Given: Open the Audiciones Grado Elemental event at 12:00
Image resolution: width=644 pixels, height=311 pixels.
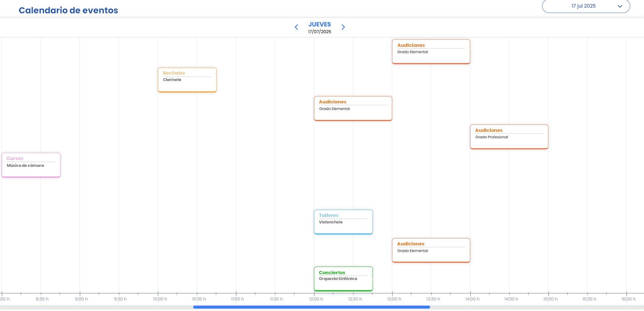Looking at the screenshot, I should pyautogui.click(x=353, y=108).
